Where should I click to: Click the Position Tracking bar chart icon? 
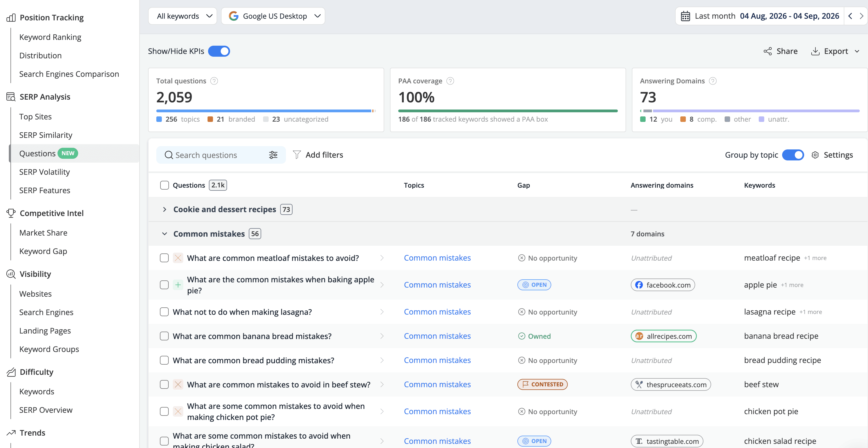click(x=11, y=18)
